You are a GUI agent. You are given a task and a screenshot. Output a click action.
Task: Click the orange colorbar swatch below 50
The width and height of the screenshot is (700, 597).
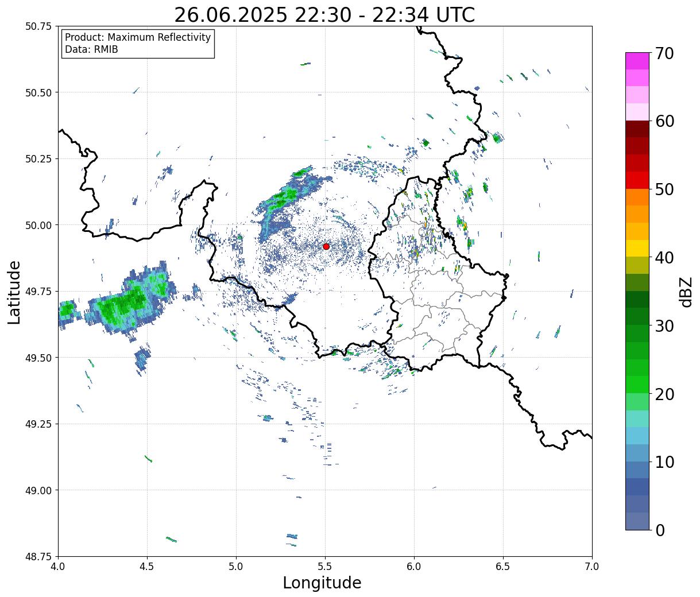[x=637, y=197]
